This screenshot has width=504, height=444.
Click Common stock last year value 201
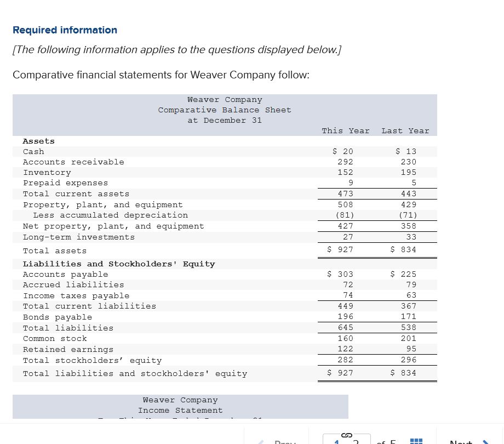tap(409, 339)
